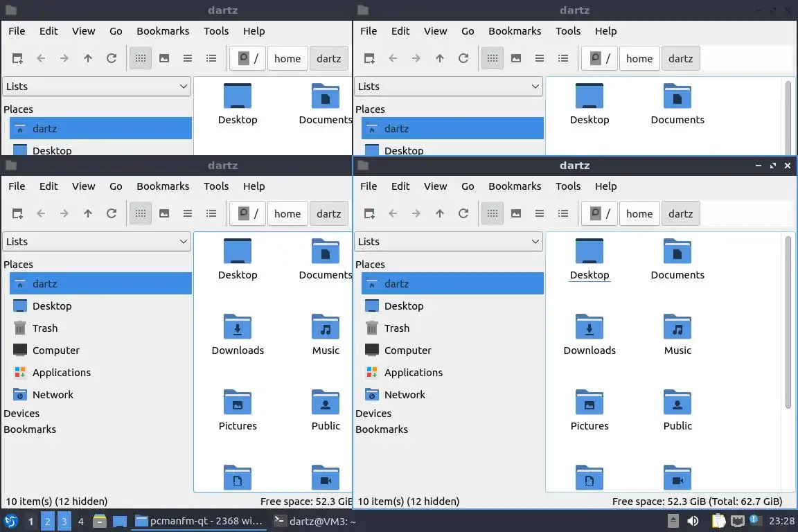The width and height of the screenshot is (798, 532).
Task: Select Trash in bottom-right sidebar
Action: [452, 328]
